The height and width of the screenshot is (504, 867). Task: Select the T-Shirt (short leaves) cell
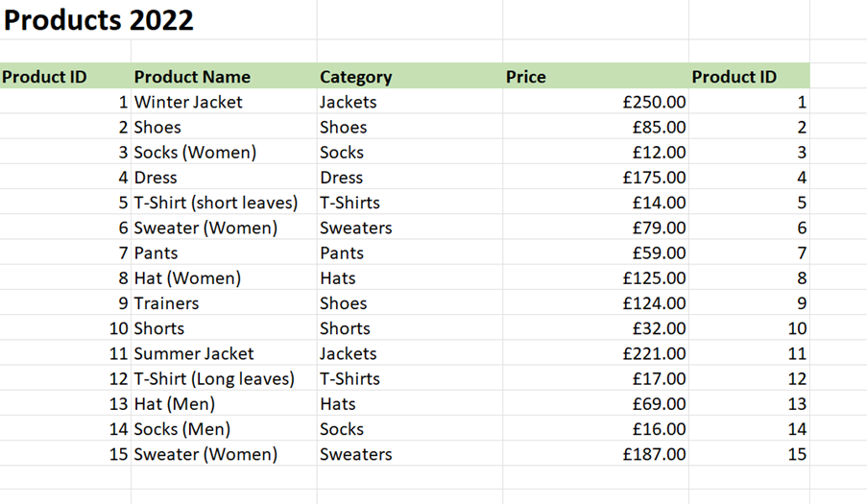[x=224, y=203]
